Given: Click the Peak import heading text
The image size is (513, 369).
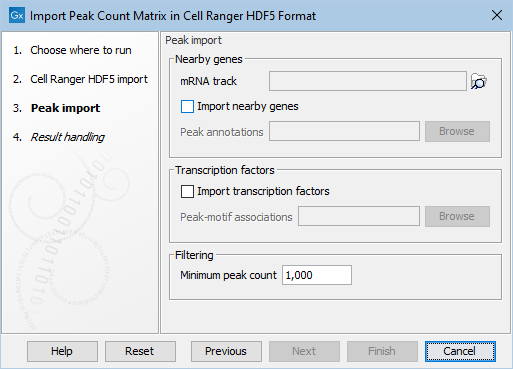Looking at the screenshot, I should click(193, 40).
